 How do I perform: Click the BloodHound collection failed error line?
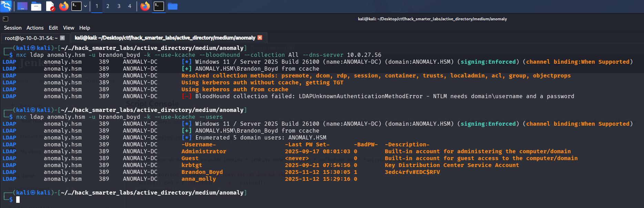(x=378, y=96)
